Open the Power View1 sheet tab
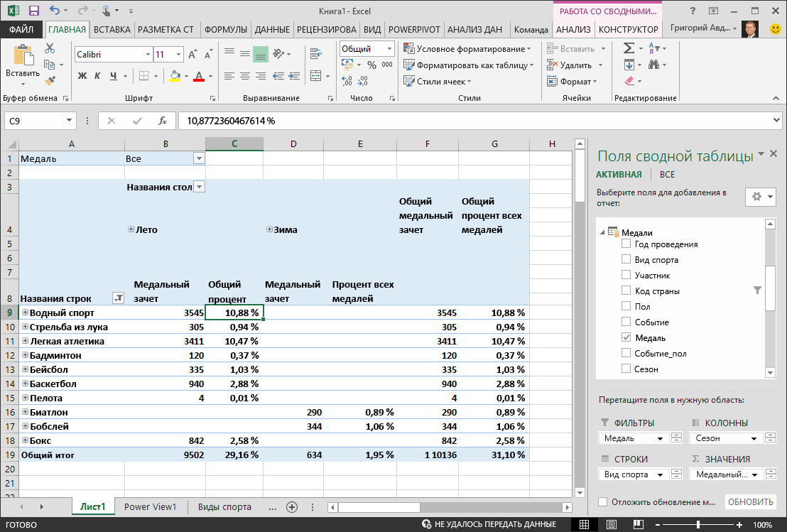 click(151, 507)
